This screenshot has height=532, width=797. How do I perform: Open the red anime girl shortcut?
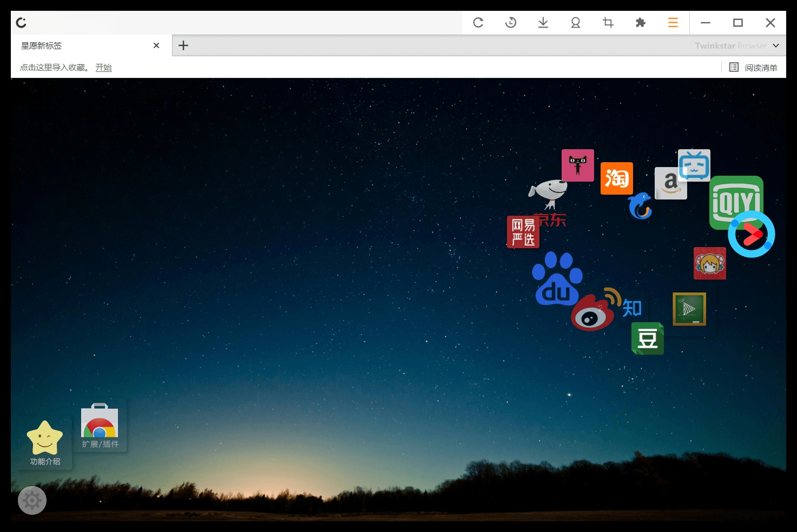pos(710,263)
